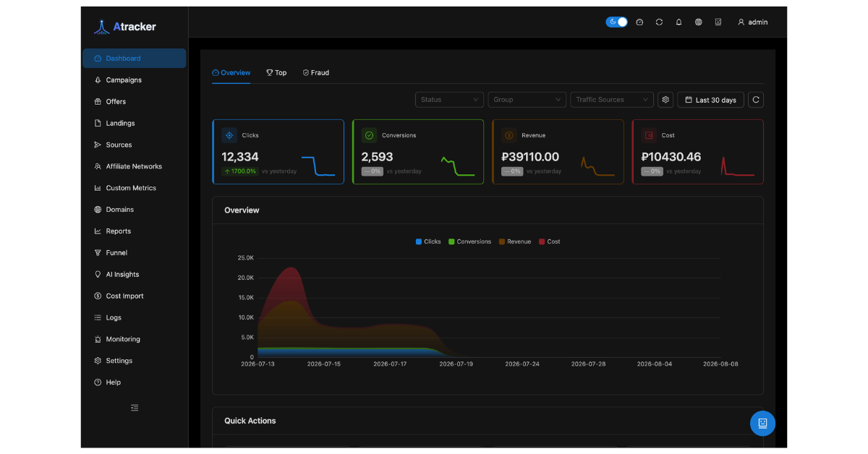Click the refresh icon next to date range
This screenshot has height=454, width=868.
pos(755,100)
